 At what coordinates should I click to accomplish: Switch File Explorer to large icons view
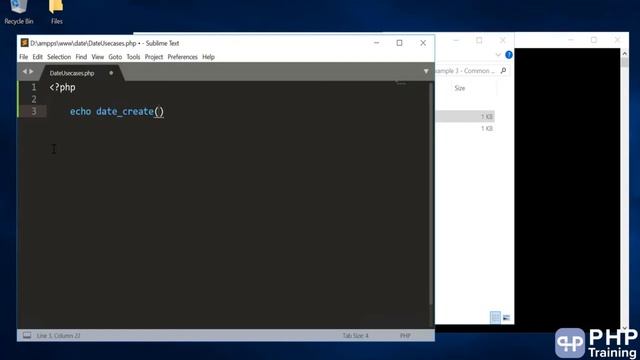(x=506, y=317)
